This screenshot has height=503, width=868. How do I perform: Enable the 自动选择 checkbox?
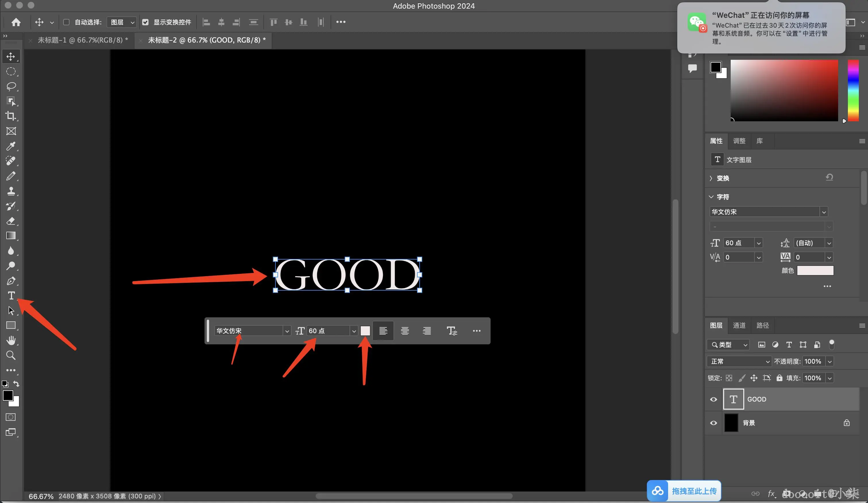coord(66,22)
